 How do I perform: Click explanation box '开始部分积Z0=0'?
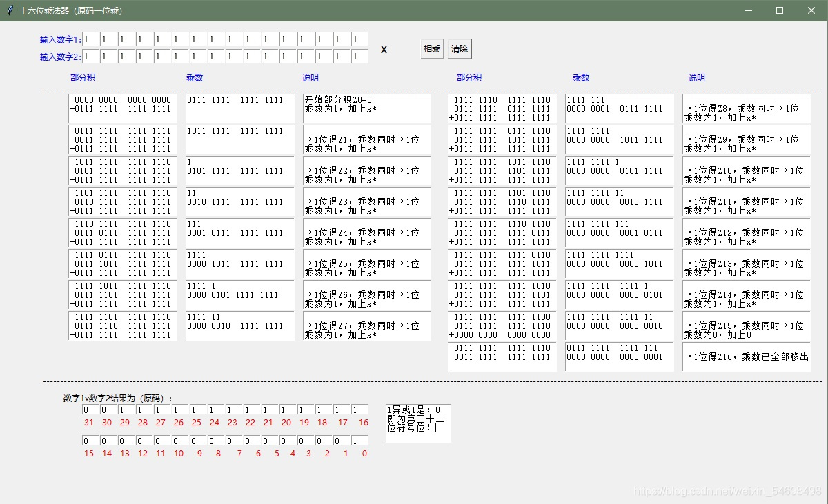pos(367,109)
